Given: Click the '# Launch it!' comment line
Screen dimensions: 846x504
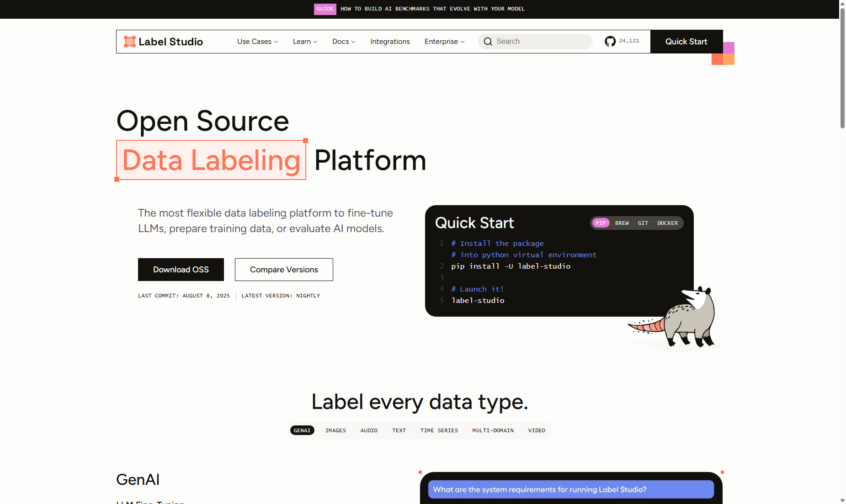Looking at the screenshot, I should (477, 289).
